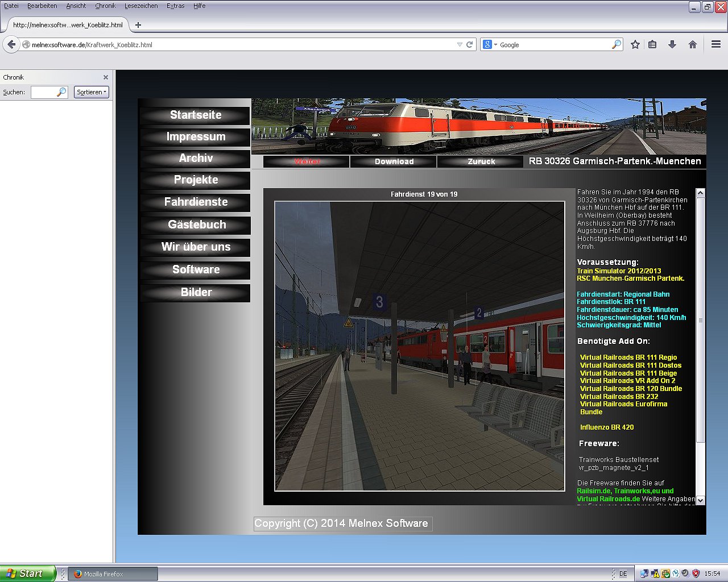The width and height of the screenshot is (728, 582).
Task: Click Copyright 2014 Melnex Software text
Action: pyautogui.click(x=341, y=523)
